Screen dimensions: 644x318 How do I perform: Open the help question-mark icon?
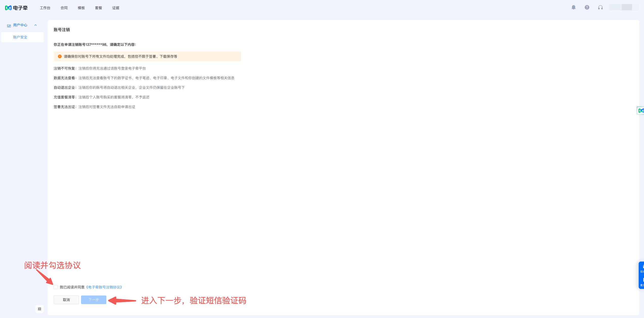pos(587,7)
